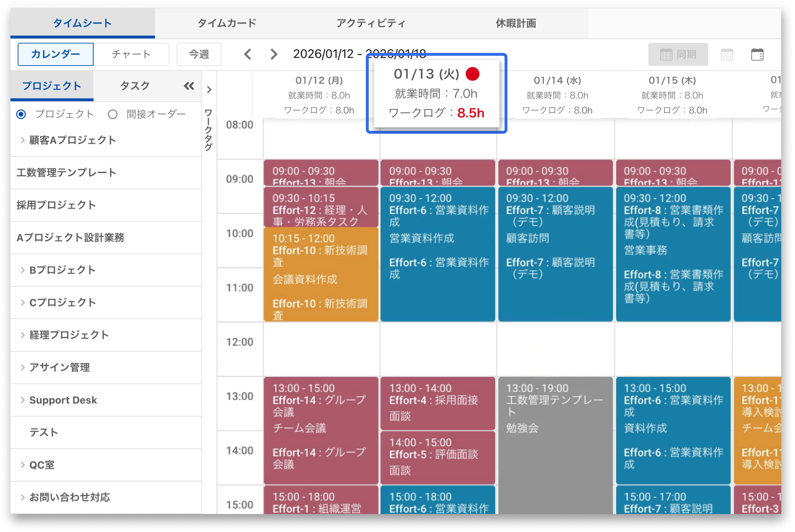Expand the ワークタグ side panel arrow
The height and width of the screenshot is (532, 795).
click(x=209, y=90)
